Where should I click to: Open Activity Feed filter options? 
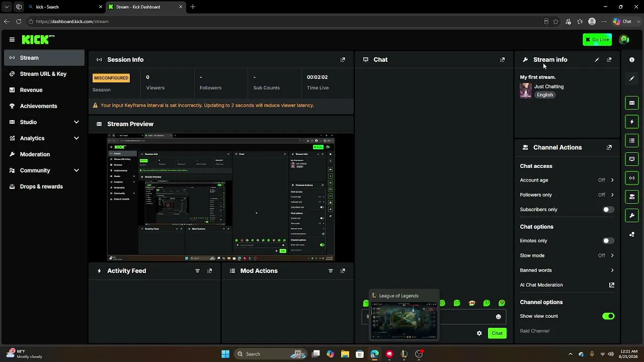point(197,270)
